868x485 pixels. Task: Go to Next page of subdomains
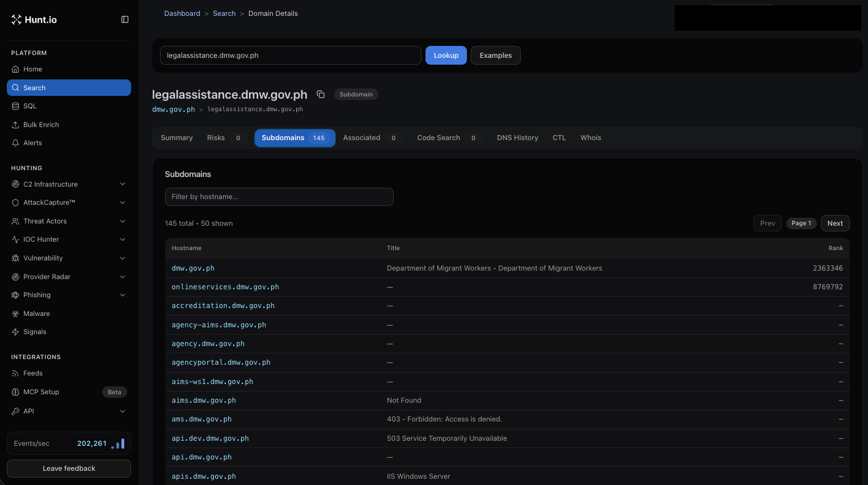click(835, 223)
